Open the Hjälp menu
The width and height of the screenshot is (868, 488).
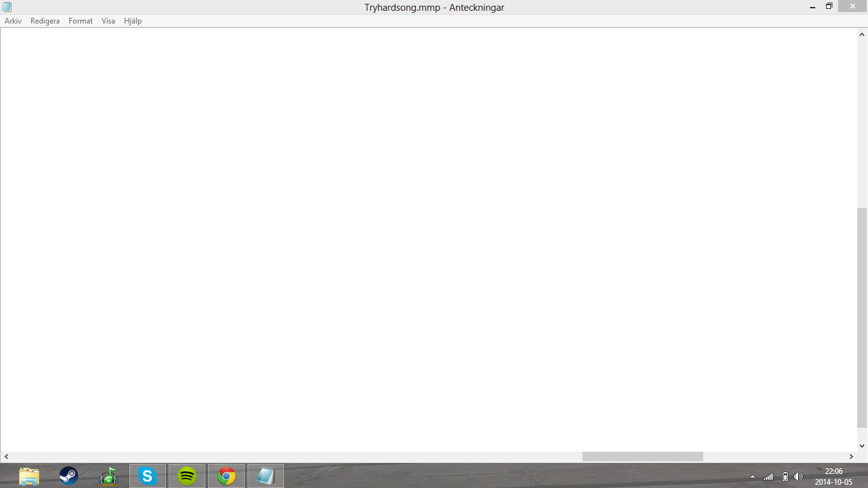[133, 21]
